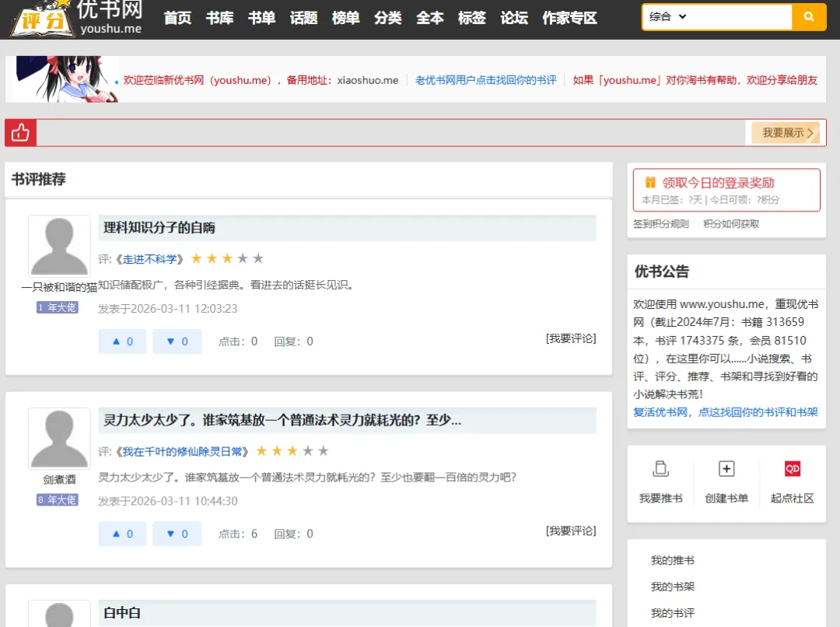Open the 标签 navigation item
Image resolution: width=840 pixels, height=627 pixels.
pyautogui.click(x=472, y=18)
